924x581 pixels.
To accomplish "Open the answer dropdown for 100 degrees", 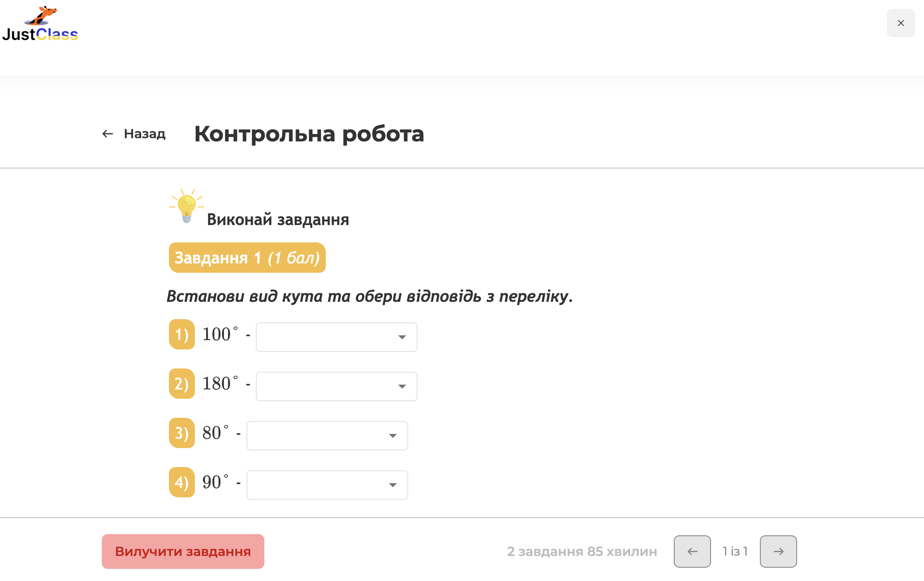I will point(336,337).
